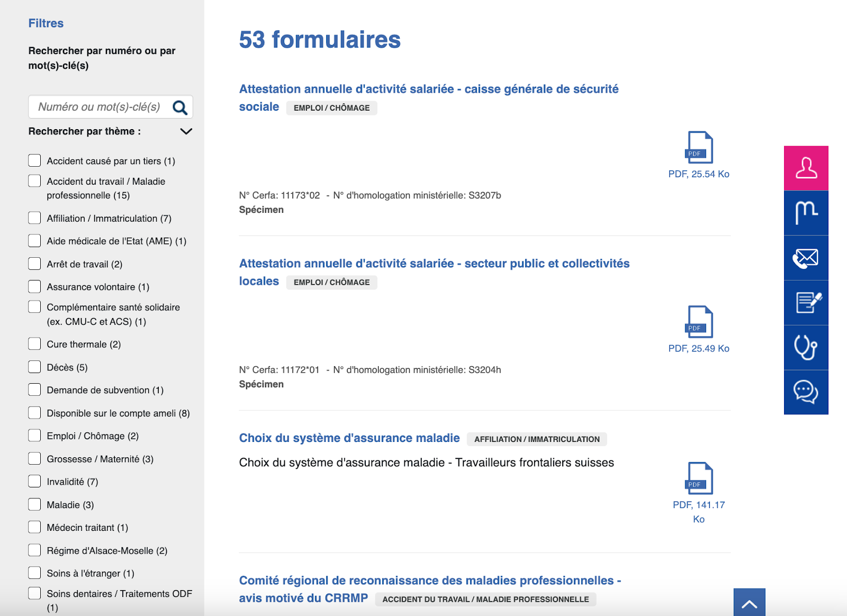847x616 pixels.
Task: Open the stethoscope health sidebar icon
Action: click(x=806, y=348)
